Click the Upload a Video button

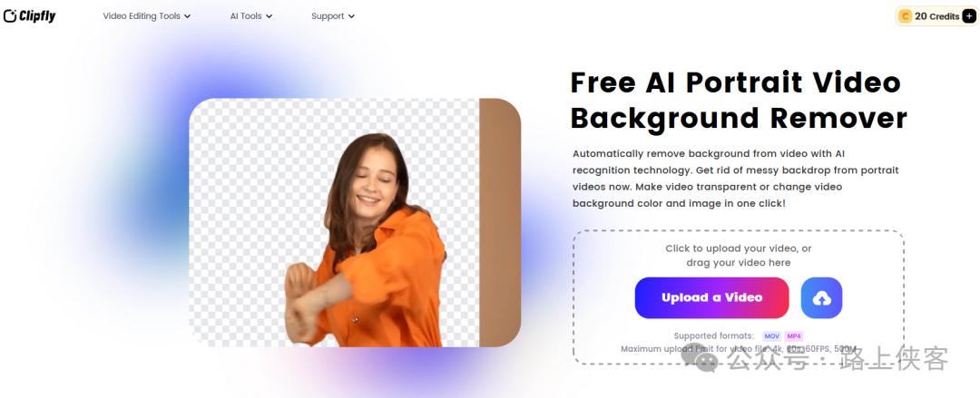pos(712,298)
